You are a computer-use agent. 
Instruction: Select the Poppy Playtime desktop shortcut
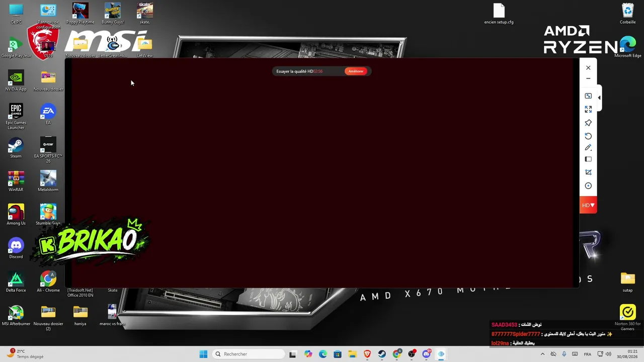pyautogui.click(x=80, y=14)
